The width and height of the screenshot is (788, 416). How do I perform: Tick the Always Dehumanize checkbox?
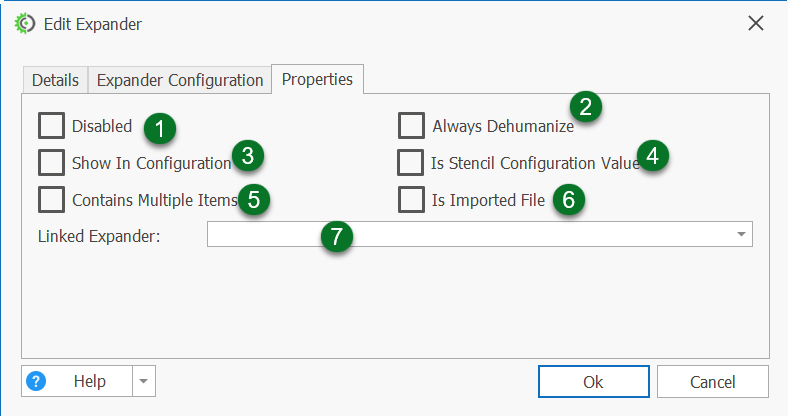tap(411, 126)
